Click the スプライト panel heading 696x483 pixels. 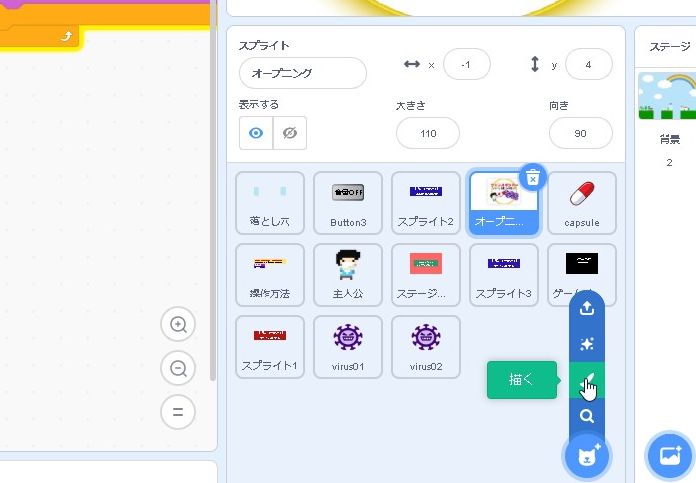coord(264,45)
